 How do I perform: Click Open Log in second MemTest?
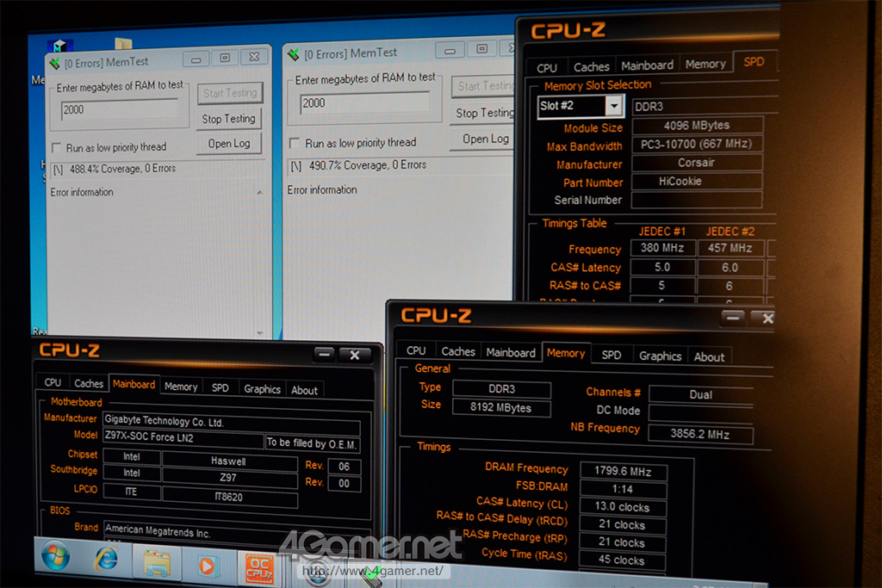[484, 139]
